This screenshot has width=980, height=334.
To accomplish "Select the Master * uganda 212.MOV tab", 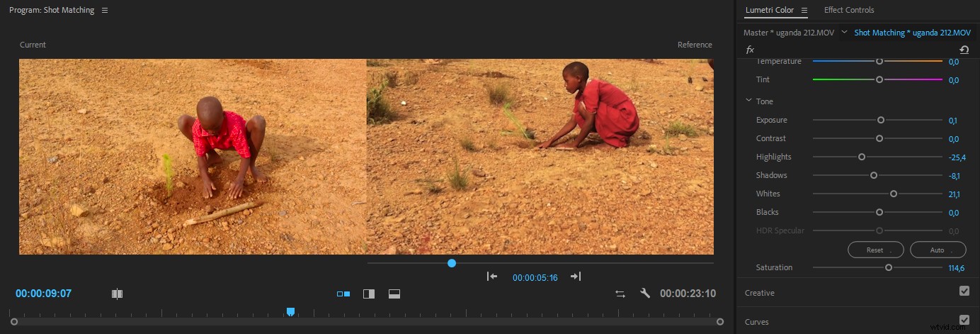I will click(x=789, y=33).
